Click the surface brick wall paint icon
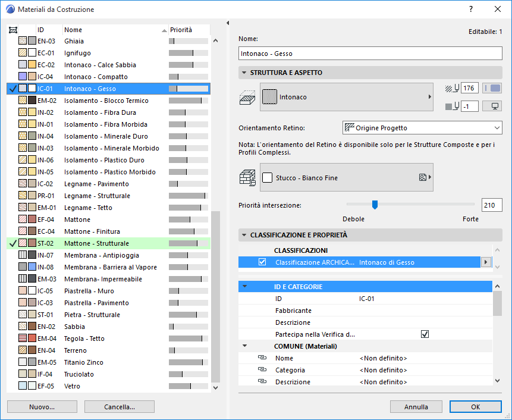This screenshot has height=420, width=512. (x=247, y=178)
